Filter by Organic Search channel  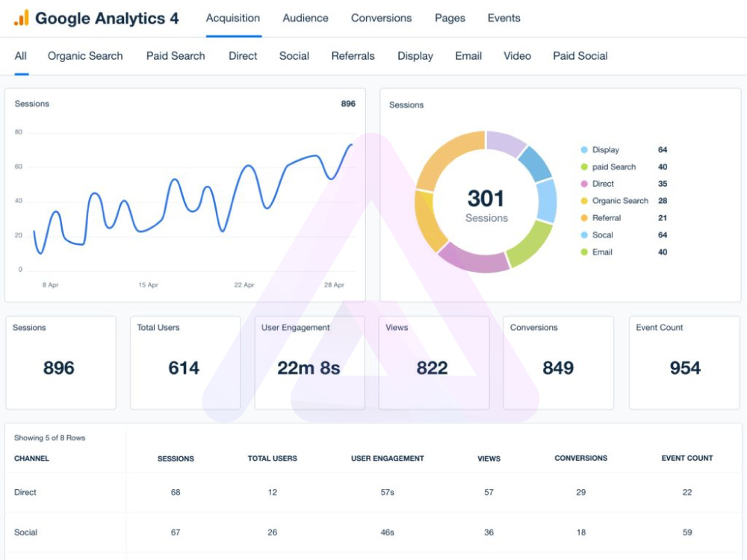[x=85, y=56]
